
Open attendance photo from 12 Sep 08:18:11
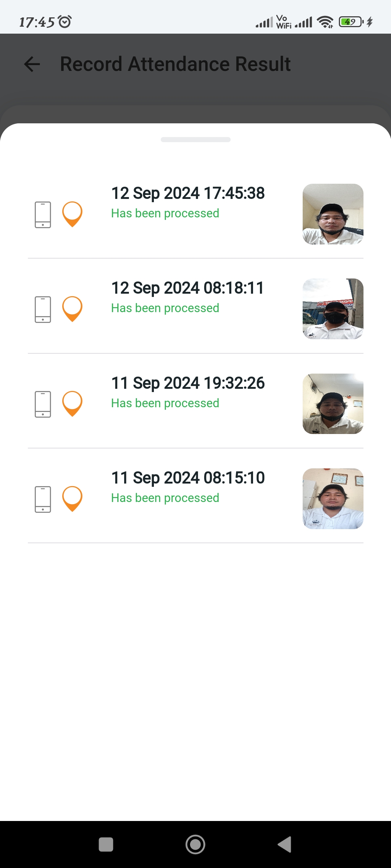coord(333,309)
